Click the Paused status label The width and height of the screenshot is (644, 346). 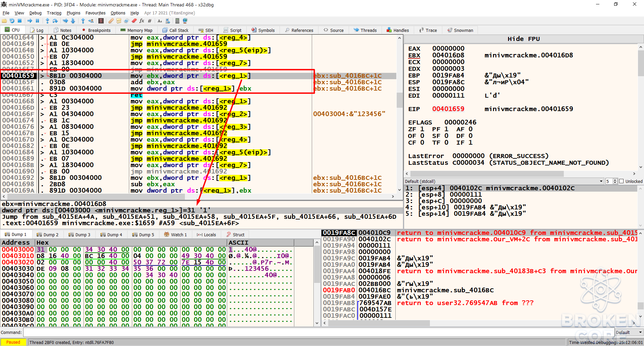pos(13,342)
